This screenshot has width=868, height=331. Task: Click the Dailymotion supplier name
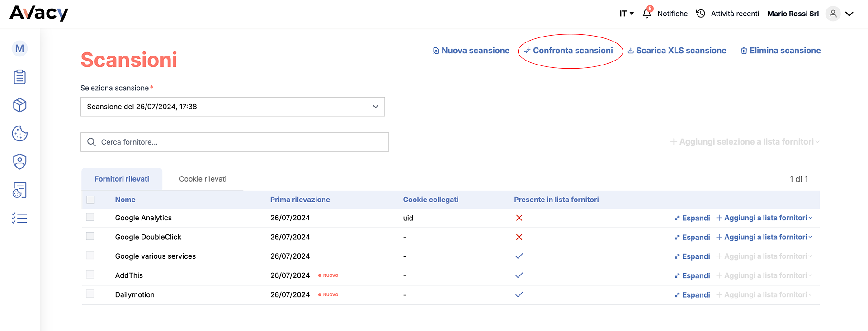(x=135, y=294)
